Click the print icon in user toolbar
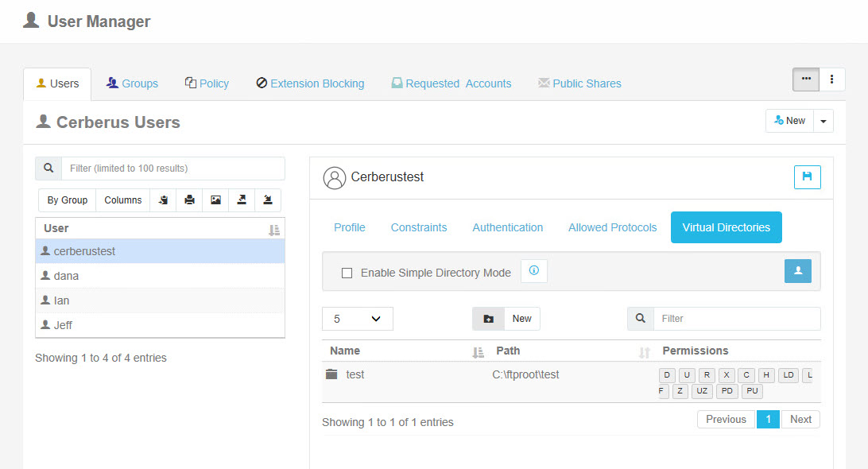This screenshot has height=469, width=868. click(189, 200)
